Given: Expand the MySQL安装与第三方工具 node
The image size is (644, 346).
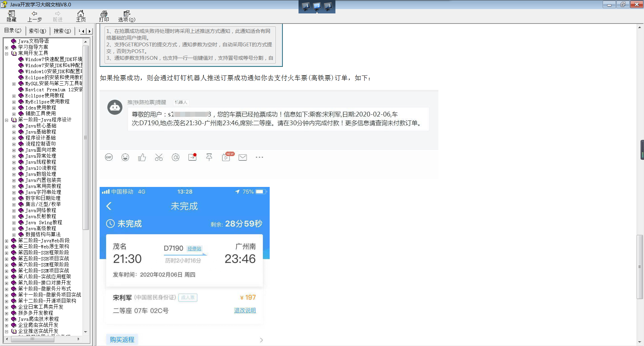Looking at the screenshot, I should click(14, 84).
